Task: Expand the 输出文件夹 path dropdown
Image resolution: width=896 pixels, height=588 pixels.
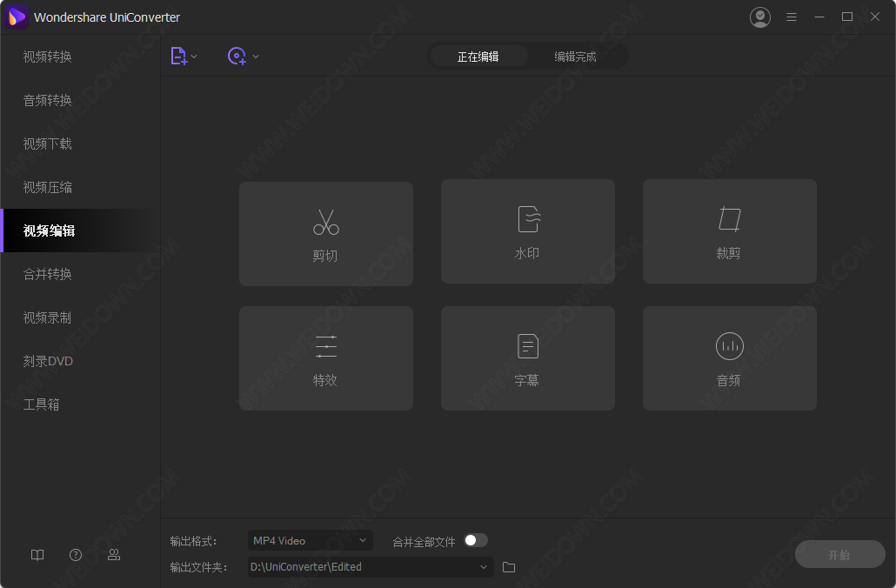Action: (370, 566)
